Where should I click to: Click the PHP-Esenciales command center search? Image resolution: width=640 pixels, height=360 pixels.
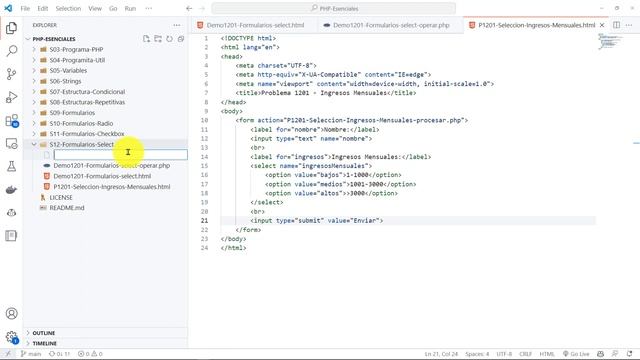pos(333,8)
